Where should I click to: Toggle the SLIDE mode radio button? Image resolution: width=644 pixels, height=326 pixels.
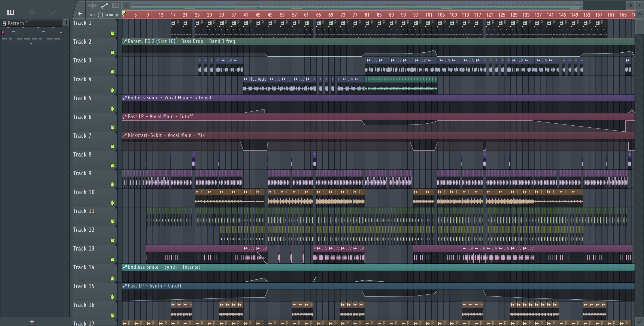(x=117, y=15)
